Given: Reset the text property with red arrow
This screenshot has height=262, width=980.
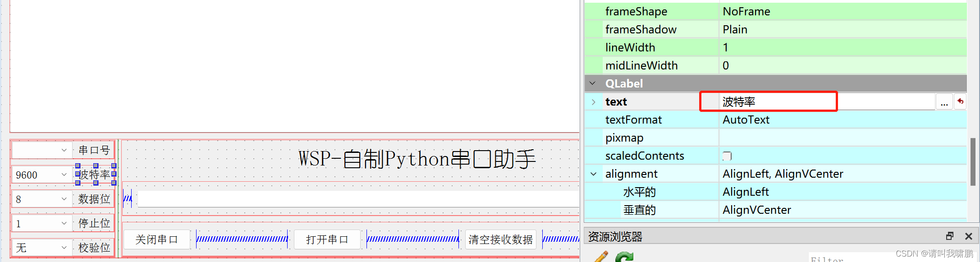Looking at the screenshot, I should pyautogui.click(x=960, y=101).
